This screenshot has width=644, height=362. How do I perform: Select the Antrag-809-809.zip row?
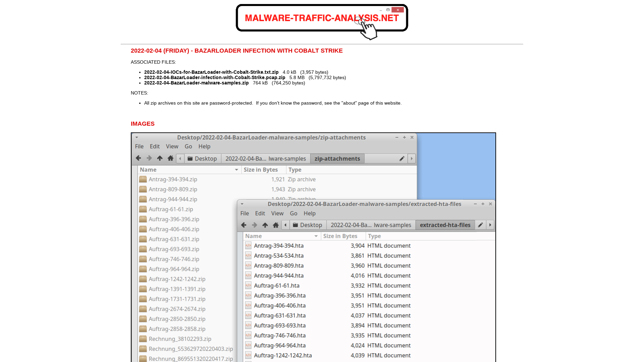(x=277, y=189)
